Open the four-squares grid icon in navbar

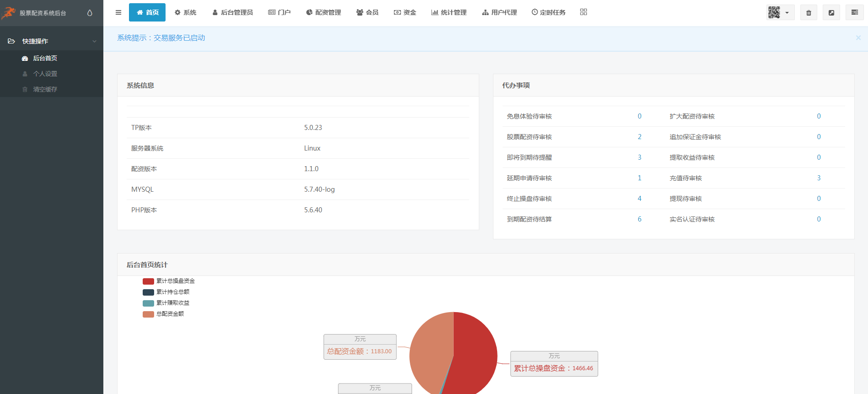click(583, 12)
